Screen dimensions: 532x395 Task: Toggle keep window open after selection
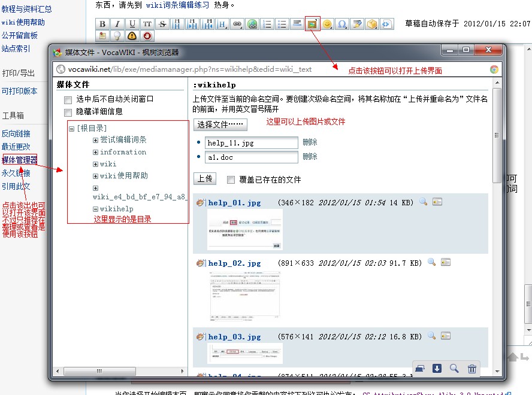click(x=68, y=100)
